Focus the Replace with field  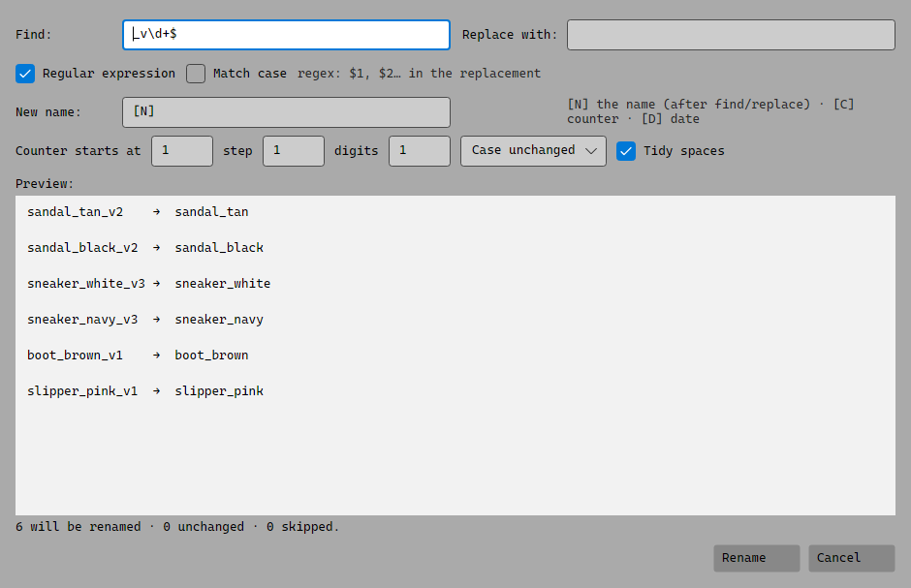731,35
